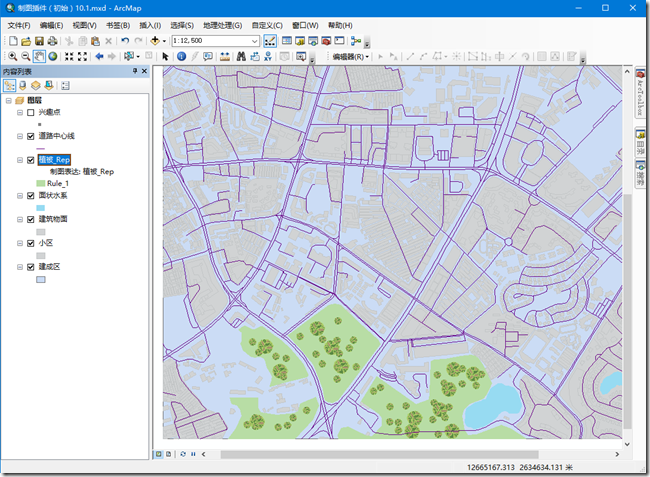Pin the 内容列表 panel auto-hide
650x477 pixels.
(135, 71)
